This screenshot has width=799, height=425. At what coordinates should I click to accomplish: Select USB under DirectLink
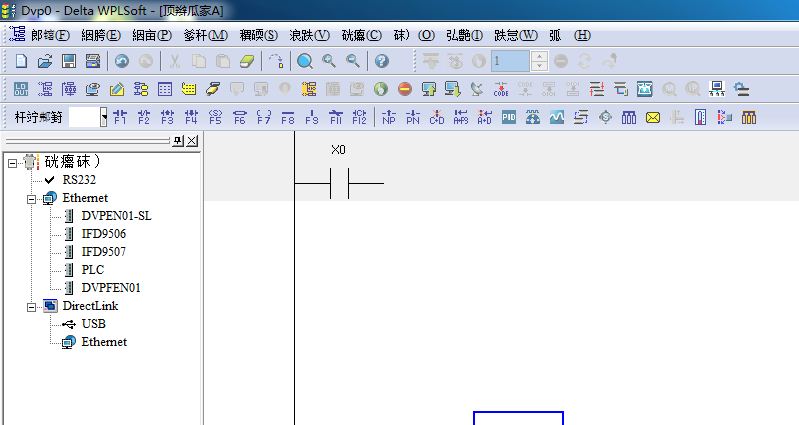(93, 324)
